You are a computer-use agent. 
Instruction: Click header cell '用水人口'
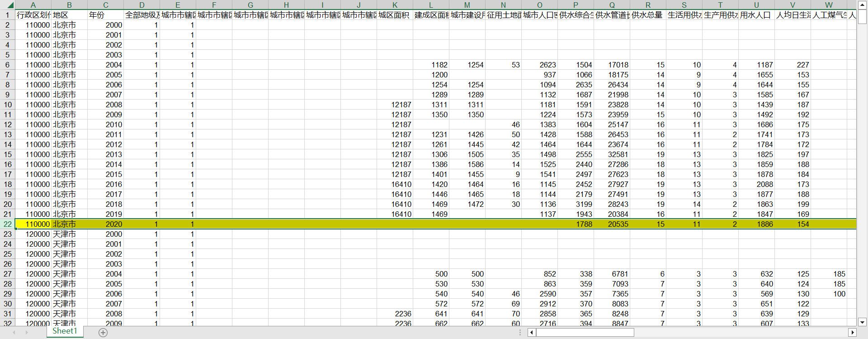click(756, 15)
